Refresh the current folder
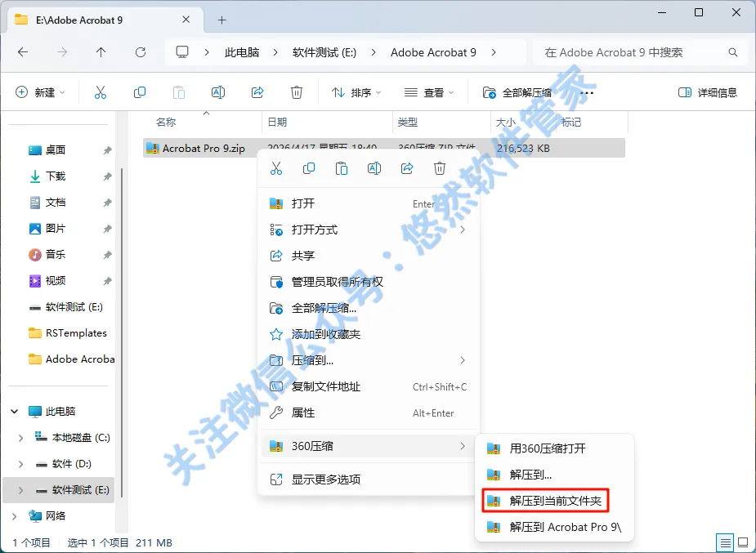Image resolution: width=756 pixels, height=553 pixels. pos(141,52)
